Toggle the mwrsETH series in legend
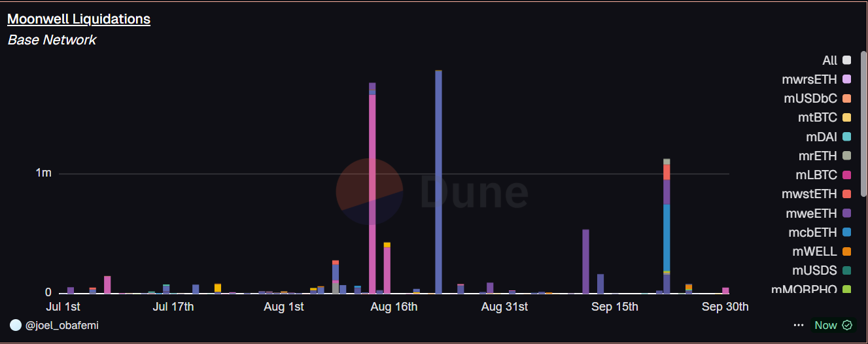The width and height of the screenshot is (868, 344). click(x=816, y=80)
